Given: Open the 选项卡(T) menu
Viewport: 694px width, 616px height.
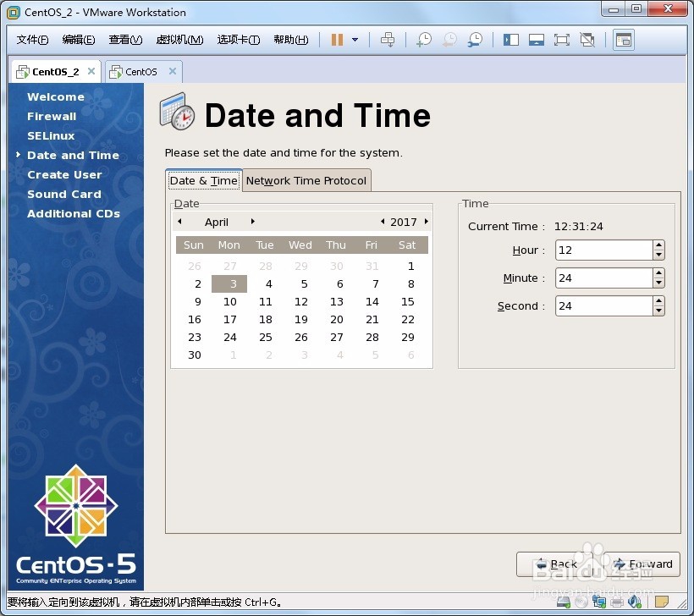Looking at the screenshot, I should [x=239, y=40].
